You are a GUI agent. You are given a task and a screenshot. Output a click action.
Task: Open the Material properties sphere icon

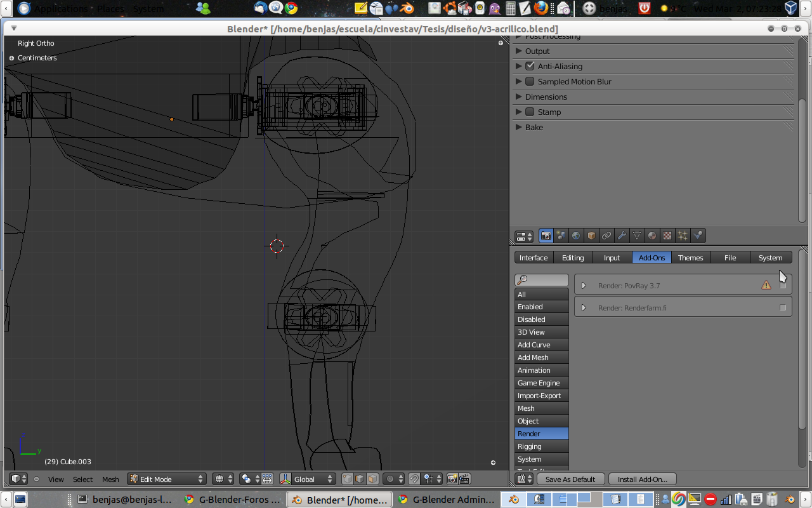tap(652, 236)
